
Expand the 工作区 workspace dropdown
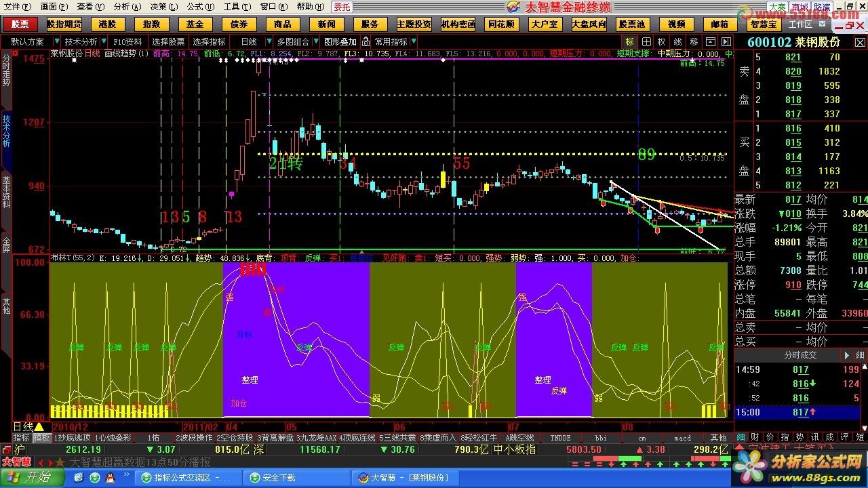pyautogui.click(x=821, y=24)
